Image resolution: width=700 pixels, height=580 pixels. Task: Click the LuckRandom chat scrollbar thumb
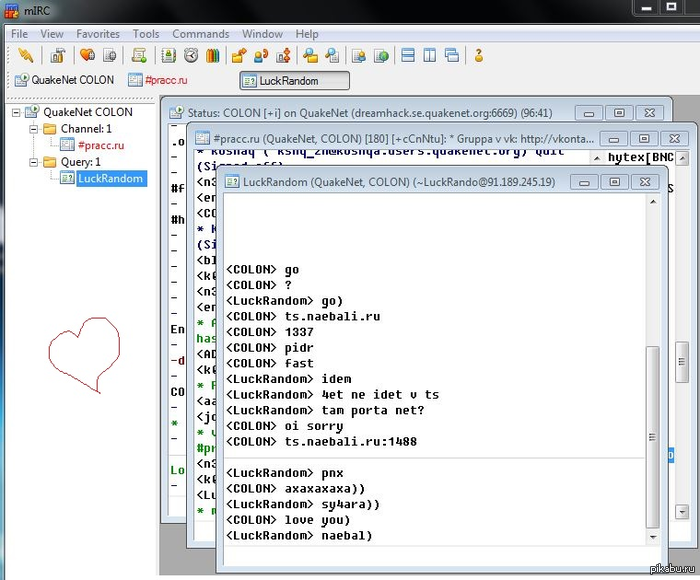tap(653, 437)
